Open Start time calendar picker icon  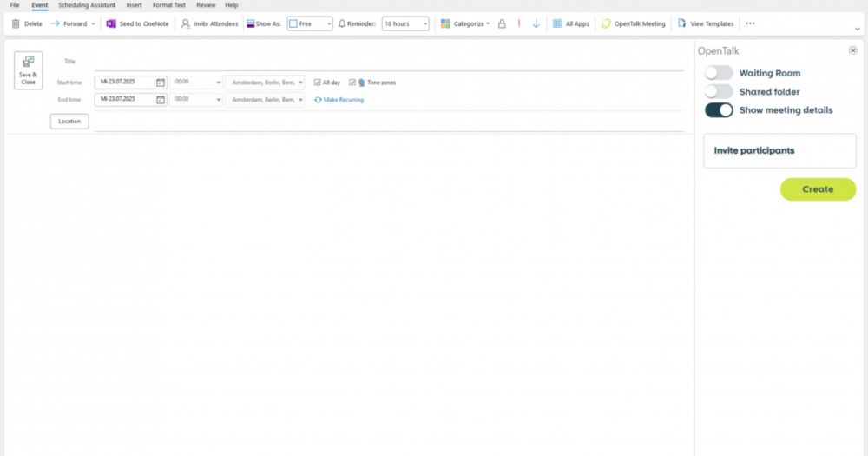pos(161,83)
